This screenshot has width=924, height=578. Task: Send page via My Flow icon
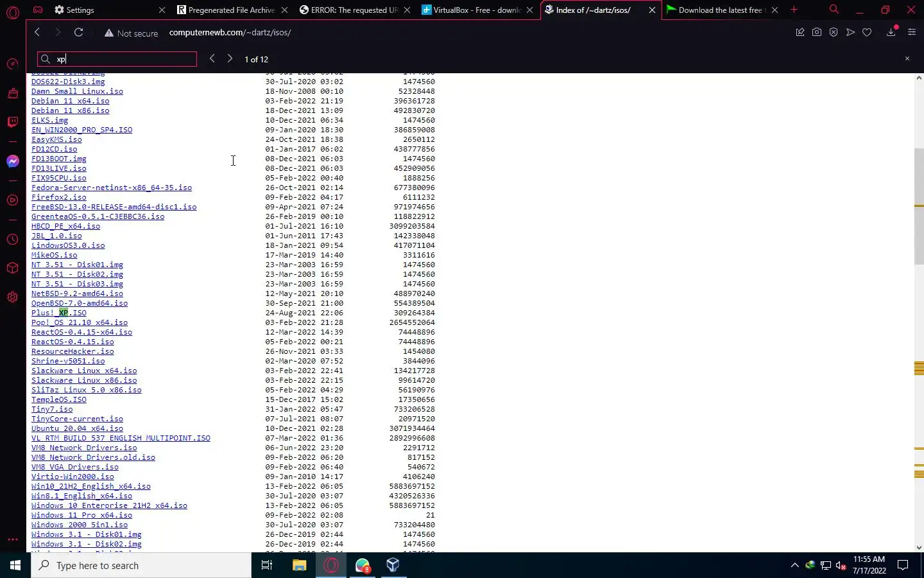[x=850, y=32]
